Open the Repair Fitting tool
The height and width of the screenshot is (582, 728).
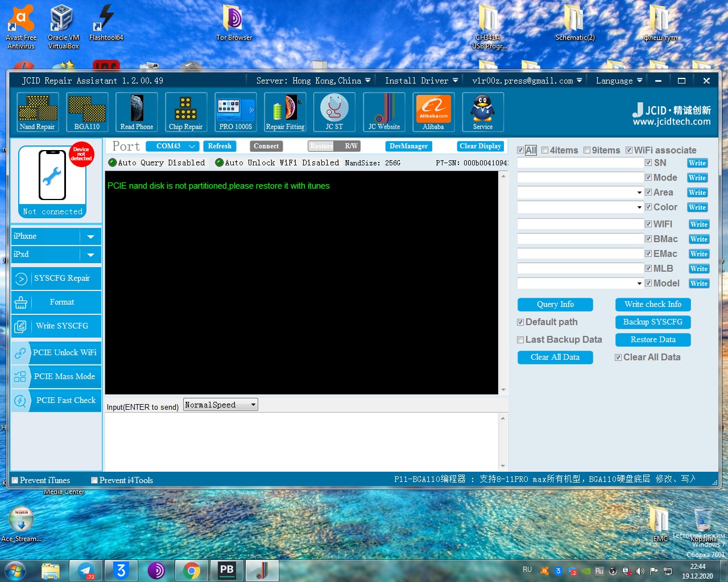click(285, 112)
